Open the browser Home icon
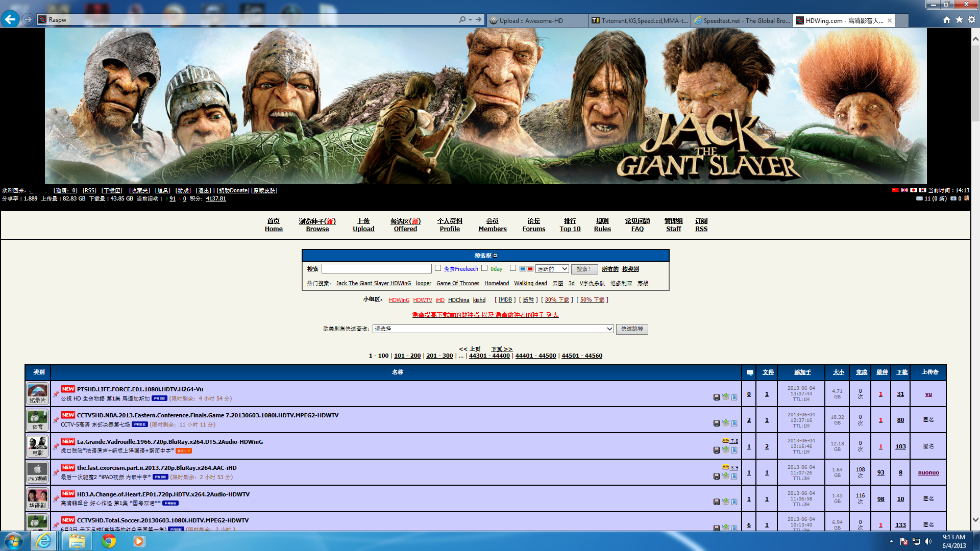The image size is (980, 551). coord(946,20)
